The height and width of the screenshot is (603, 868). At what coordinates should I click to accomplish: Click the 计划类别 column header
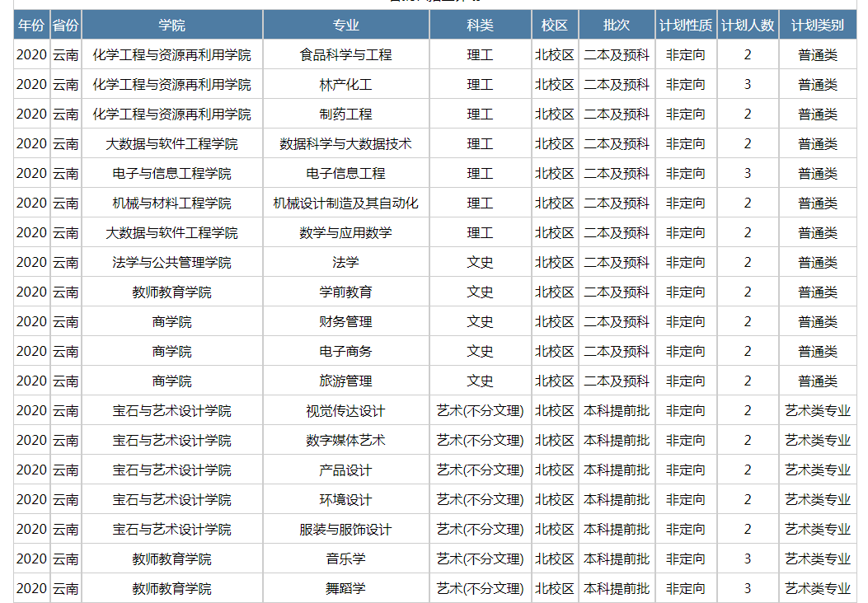point(817,26)
